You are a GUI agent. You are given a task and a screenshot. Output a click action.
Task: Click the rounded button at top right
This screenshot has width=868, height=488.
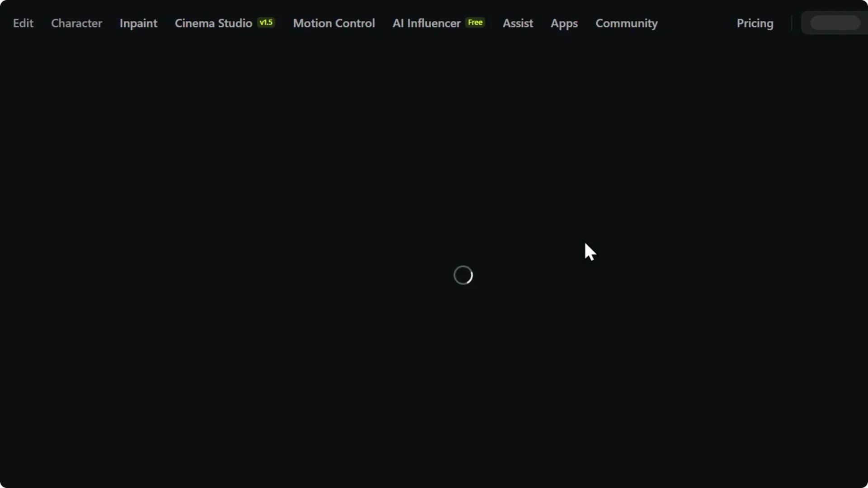[834, 23]
